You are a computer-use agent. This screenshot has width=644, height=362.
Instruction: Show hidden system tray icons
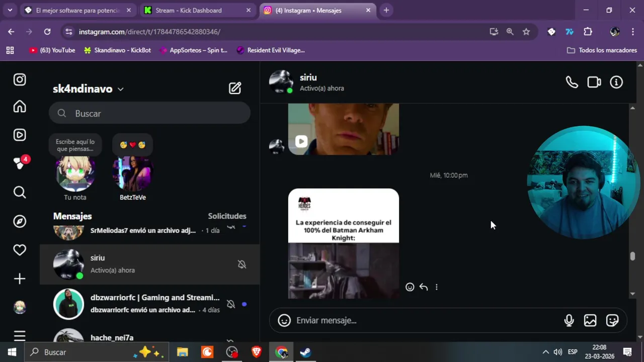[x=545, y=352]
